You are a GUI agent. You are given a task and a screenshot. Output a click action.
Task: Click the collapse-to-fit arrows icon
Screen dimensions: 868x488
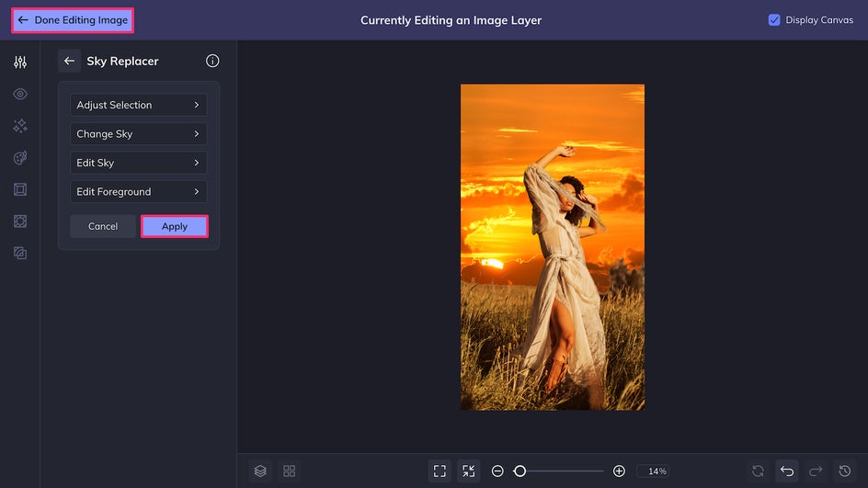[468, 471]
